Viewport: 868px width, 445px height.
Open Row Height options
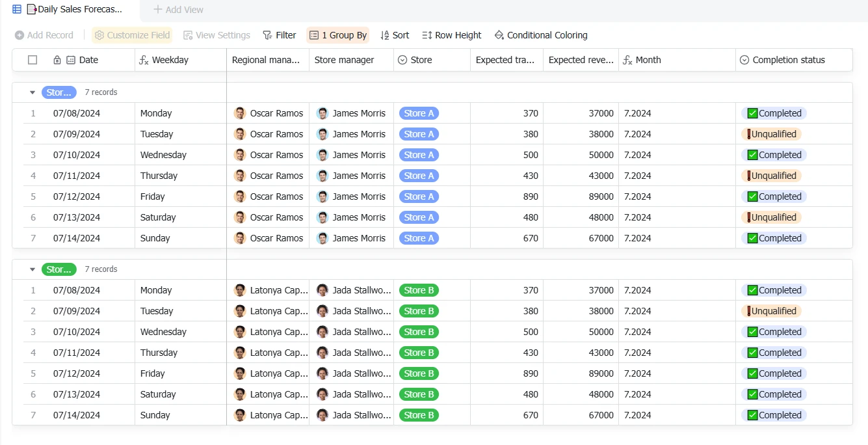452,35
